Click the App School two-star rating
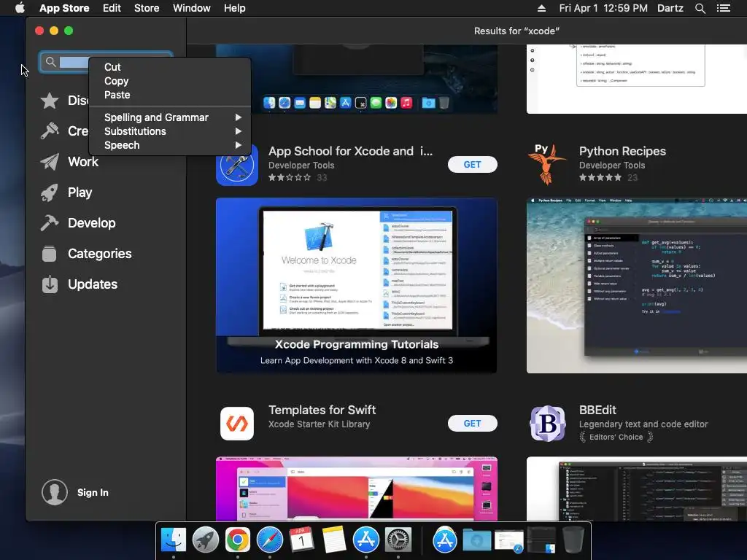Viewport: 747px width, 560px height. pos(289,178)
